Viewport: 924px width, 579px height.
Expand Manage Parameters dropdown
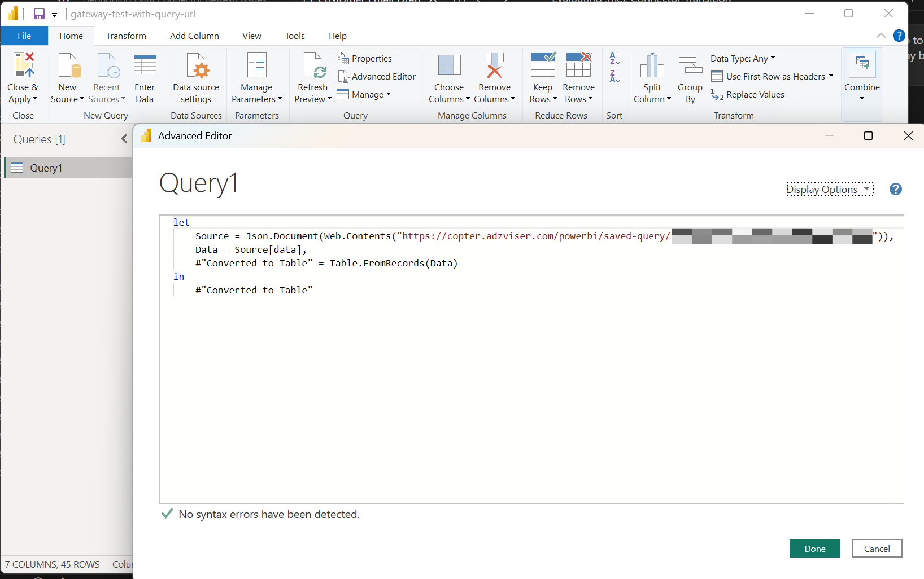click(x=280, y=99)
